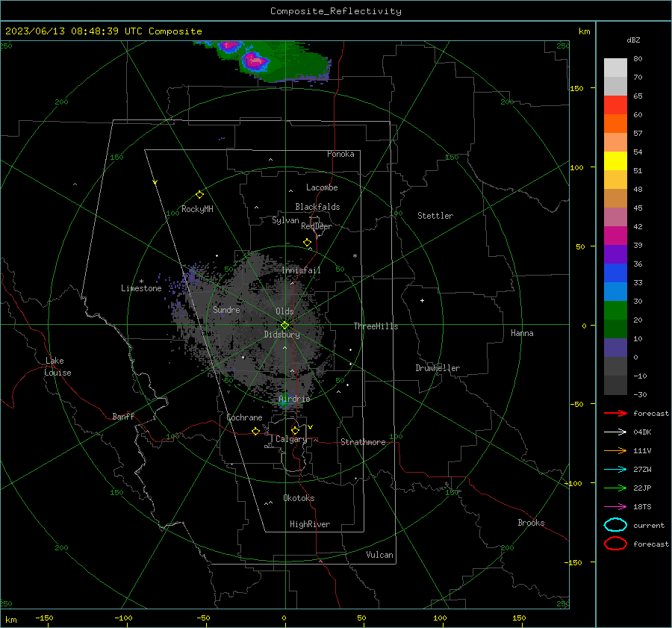Click the RockyMH label
This screenshot has width=672, height=628.
(x=197, y=209)
